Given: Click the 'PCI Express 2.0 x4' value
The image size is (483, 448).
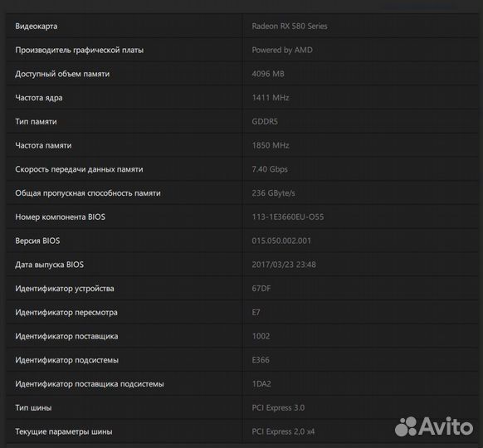Looking at the screenshot, I should pos(283,431).
